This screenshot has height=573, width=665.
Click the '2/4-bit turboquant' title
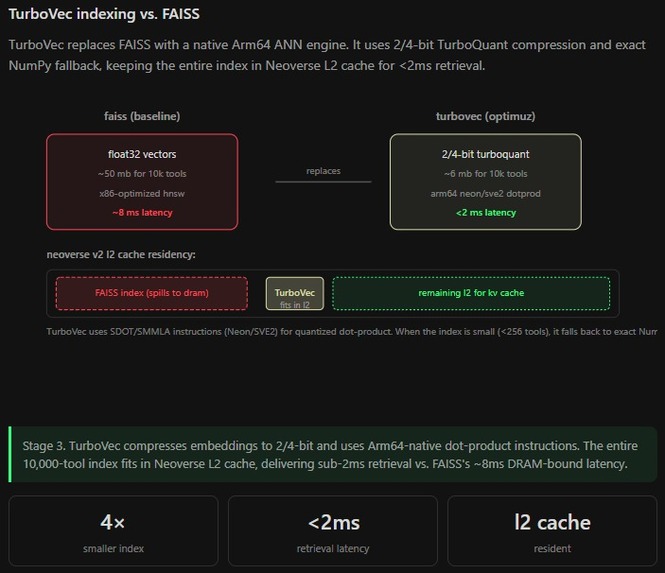pos(486,154)
